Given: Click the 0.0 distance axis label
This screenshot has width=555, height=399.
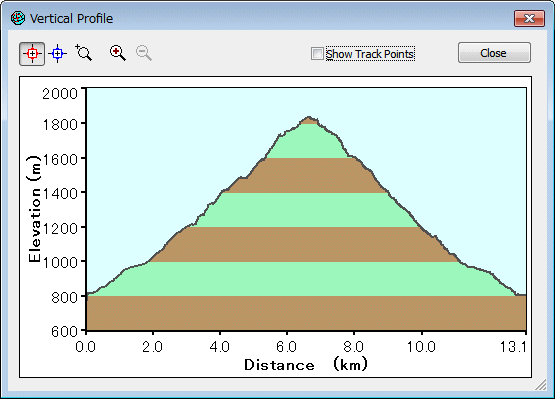Looking at the screenshot, I should [x=85, y=347].
